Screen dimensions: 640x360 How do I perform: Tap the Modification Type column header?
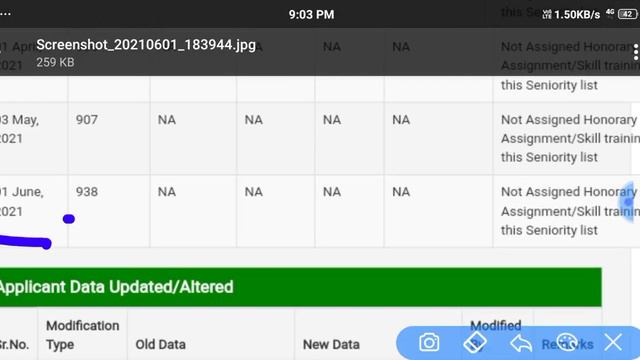click(82, 335)
